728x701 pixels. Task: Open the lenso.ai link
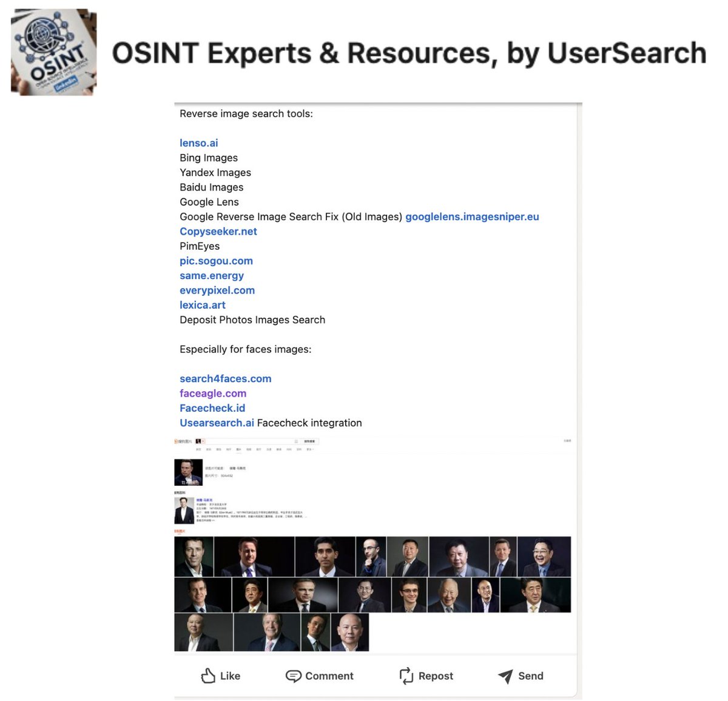(x=198, y=143)
